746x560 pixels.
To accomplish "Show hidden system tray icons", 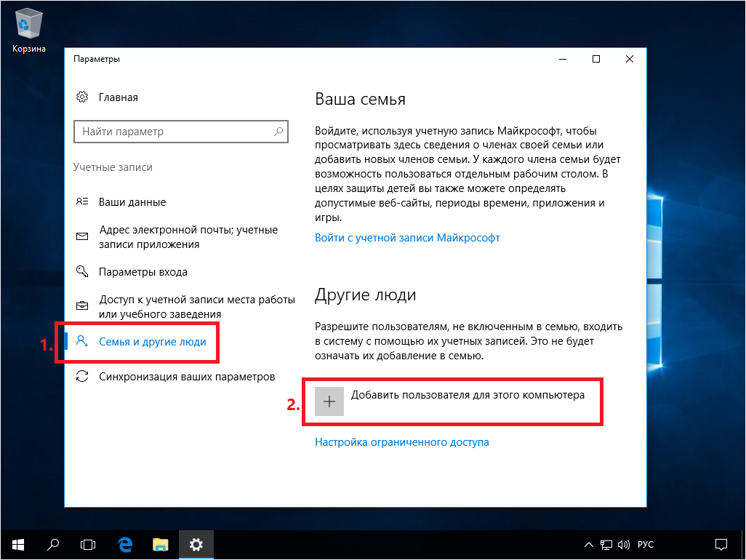I will click(x=590, y=544).
